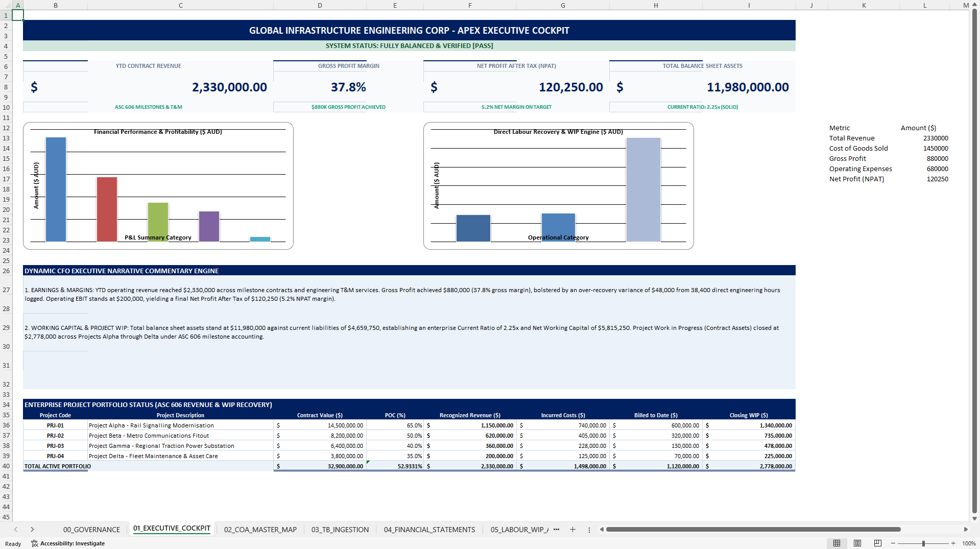The image size is (980, 549).
Task: Click total assets value 11,980,000.00
Action: pos(748,87)
